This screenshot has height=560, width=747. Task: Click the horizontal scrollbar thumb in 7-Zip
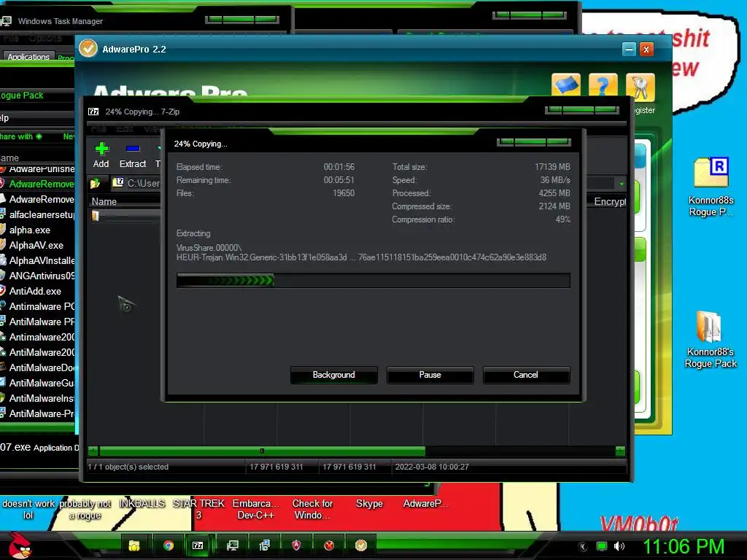coord(262,451)
